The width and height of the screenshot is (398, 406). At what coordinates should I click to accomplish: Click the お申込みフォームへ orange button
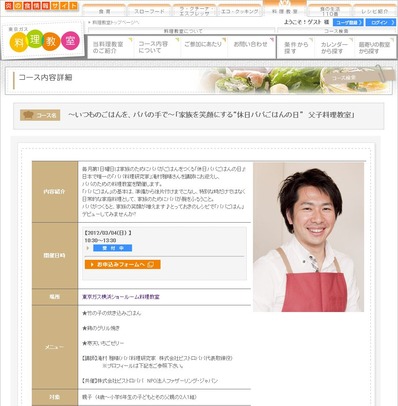tap(123, 264)
